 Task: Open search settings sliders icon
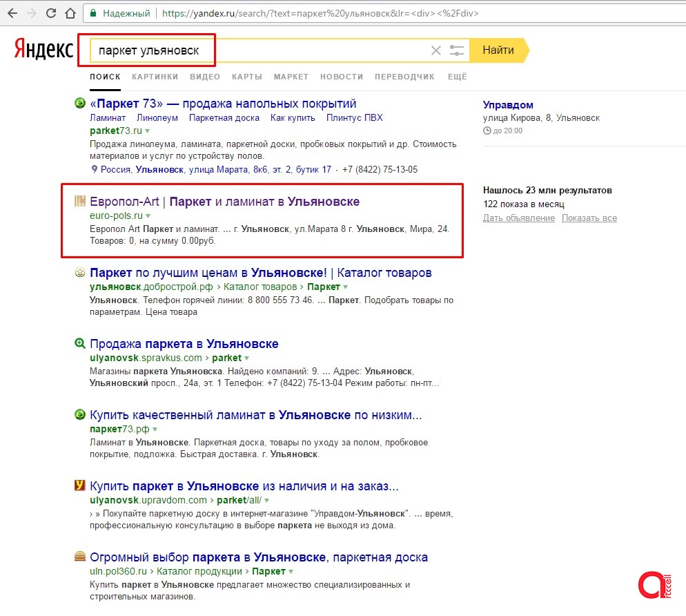(x=456, y=50)
